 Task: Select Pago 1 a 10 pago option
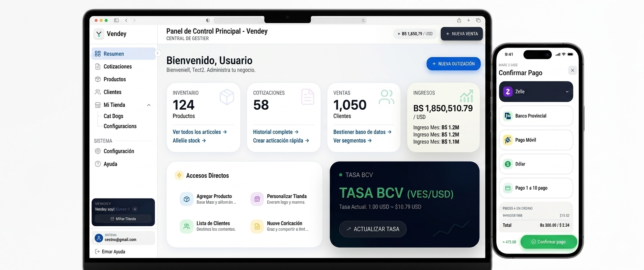coord(536,188)
